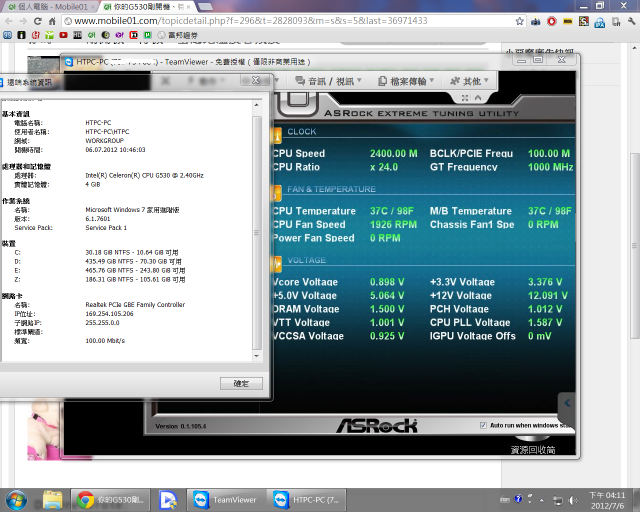The width and height of the screenshot is (640, 512).
Task: Switch to TeamViewer taskbar button
Action: pyautogui.click(x=227, y=500)
